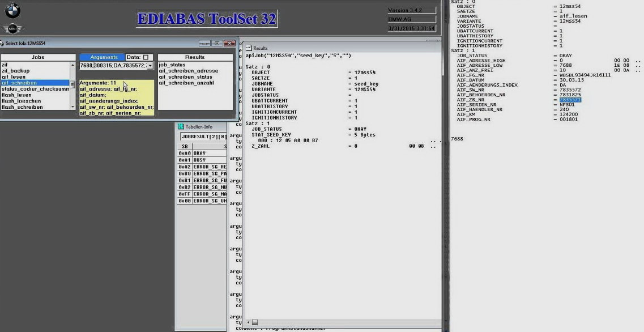Open the Arguments combo box dropdown arrow
Screen dimensions: 644x332
click(150, 66)
